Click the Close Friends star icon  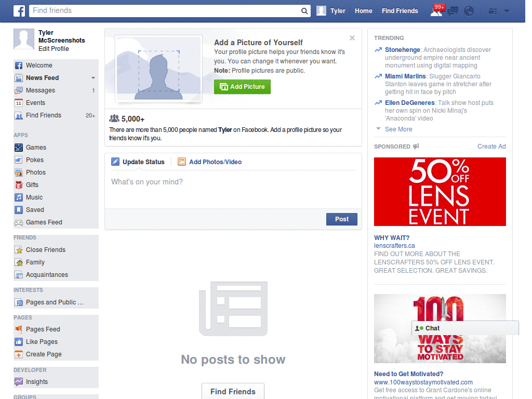19,250
